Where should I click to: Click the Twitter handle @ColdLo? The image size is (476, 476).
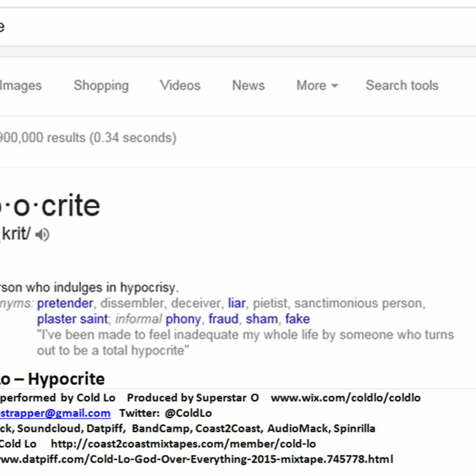(188, 413)
